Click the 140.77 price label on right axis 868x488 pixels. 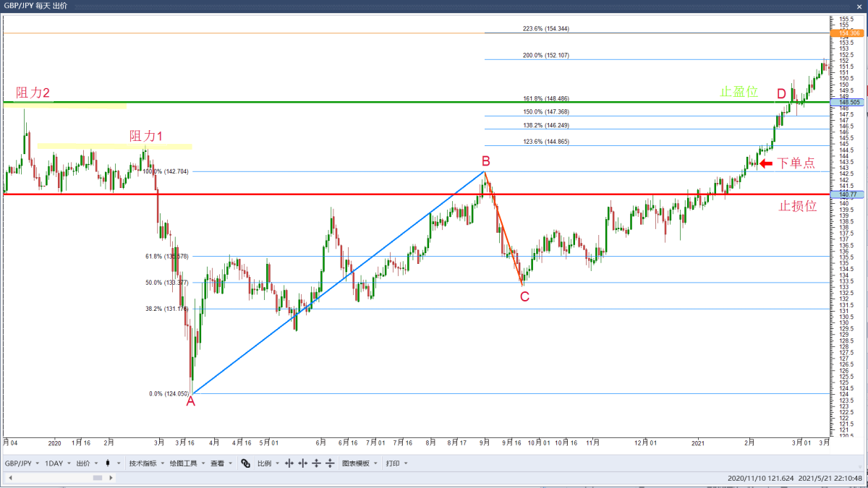pyautogui.click(x=846, y=194)
